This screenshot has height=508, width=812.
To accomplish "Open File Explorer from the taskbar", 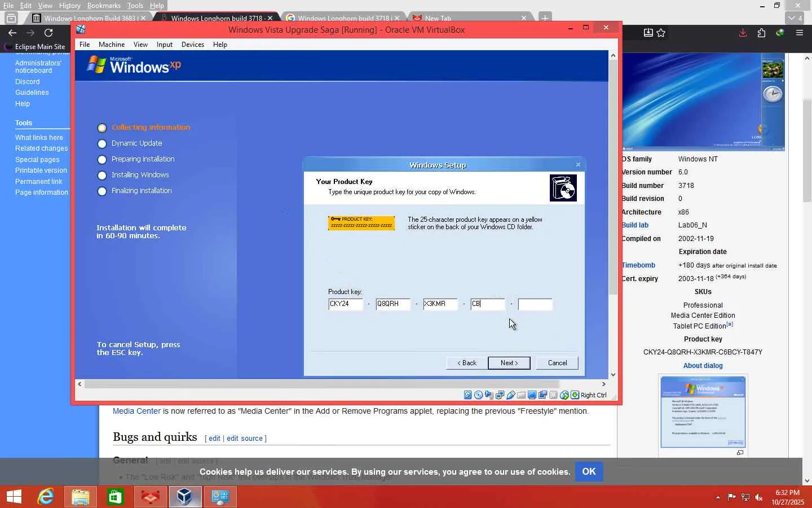I will point(80,497).
